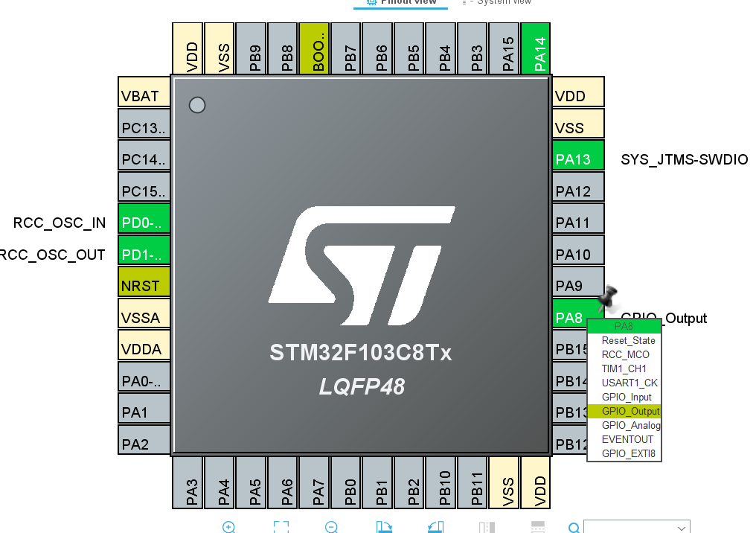Click the zoom out magnifier icon
Screen dimensions: 756x533
(331, 527)
